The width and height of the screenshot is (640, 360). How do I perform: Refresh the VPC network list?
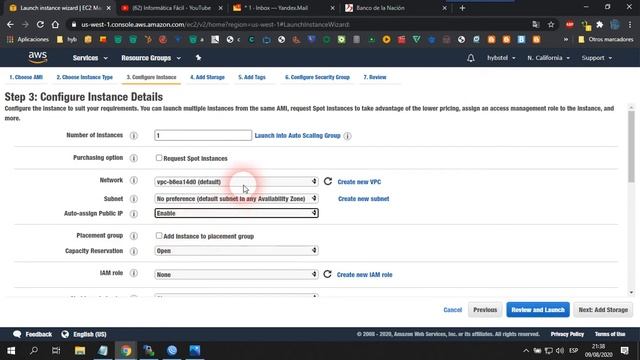(x=328, y=181)
